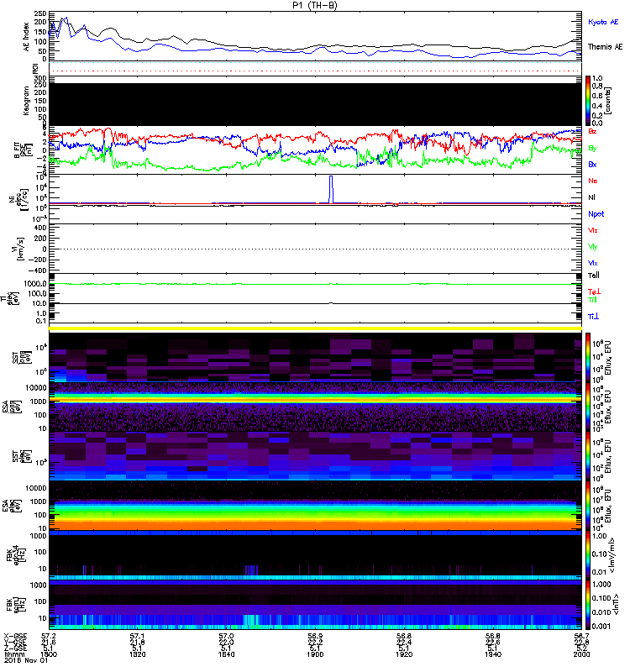
Task: Click the blue Ti⊥ legend label
Action: [593, 317]
